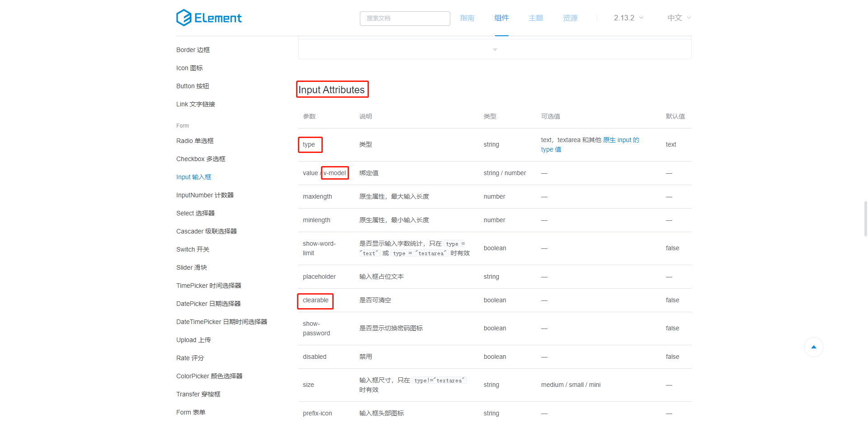868x424 pixels.
Task: Click the string / number type cell
Action: click(x=505, y=173)
